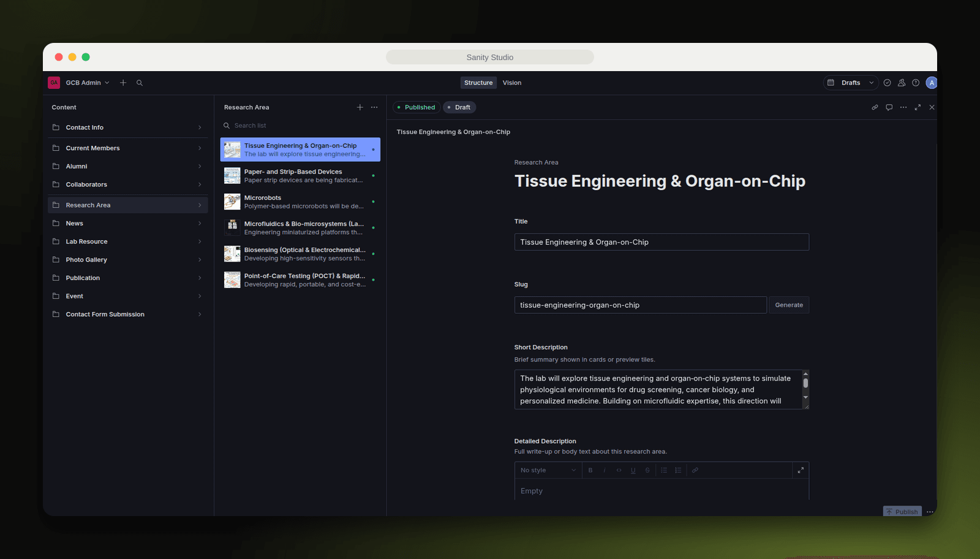Viewport: 980px width, 559px height.
Task: Open publish actions three-dots menu
Action: coord(930,512)
